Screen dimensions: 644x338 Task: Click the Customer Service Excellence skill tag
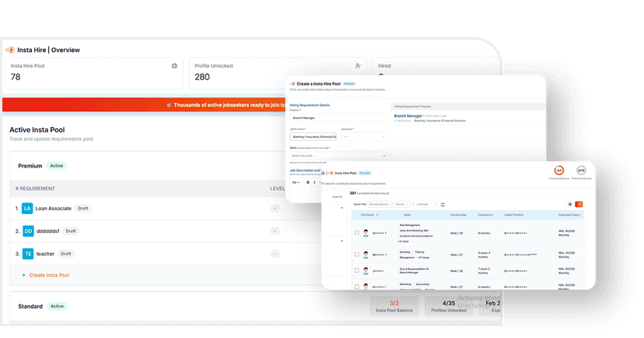416,236
